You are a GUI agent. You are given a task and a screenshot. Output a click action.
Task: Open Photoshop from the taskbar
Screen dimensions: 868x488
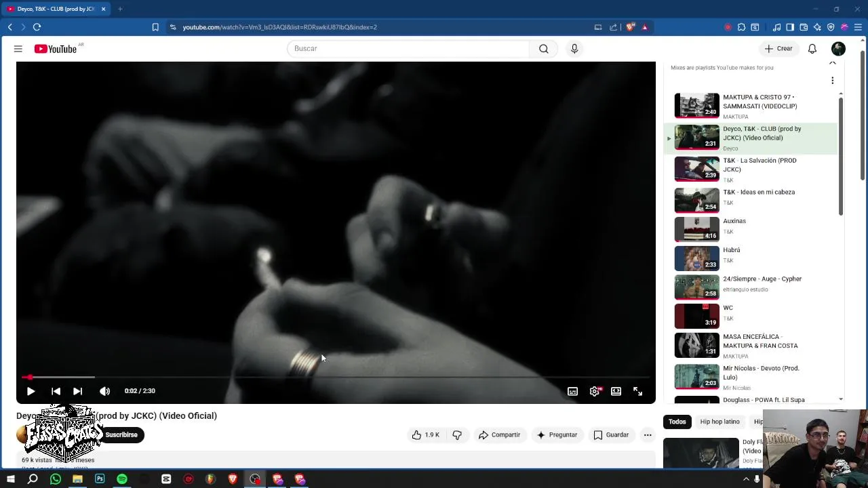point(100,479)
